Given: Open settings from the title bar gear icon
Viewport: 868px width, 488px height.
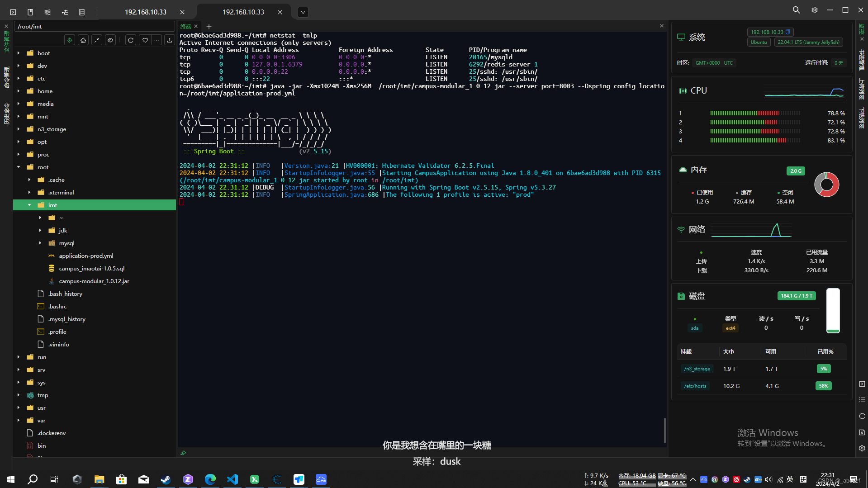Looking at the screenshot, I should click(x=815, y=10).
